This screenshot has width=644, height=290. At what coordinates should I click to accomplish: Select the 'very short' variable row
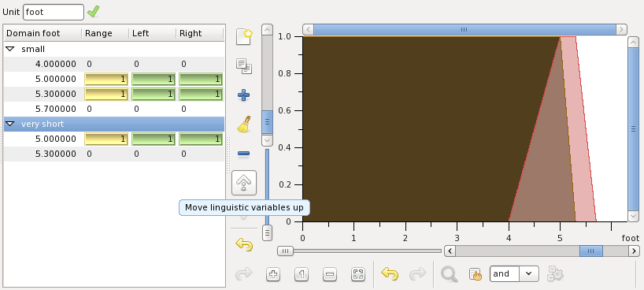coord(114,124)
